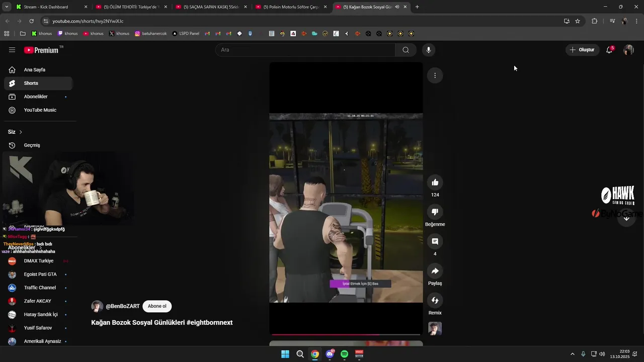This screenshot has height=362, width=644.
Task: Open a new Chrome tab
Action: point(417,7)
